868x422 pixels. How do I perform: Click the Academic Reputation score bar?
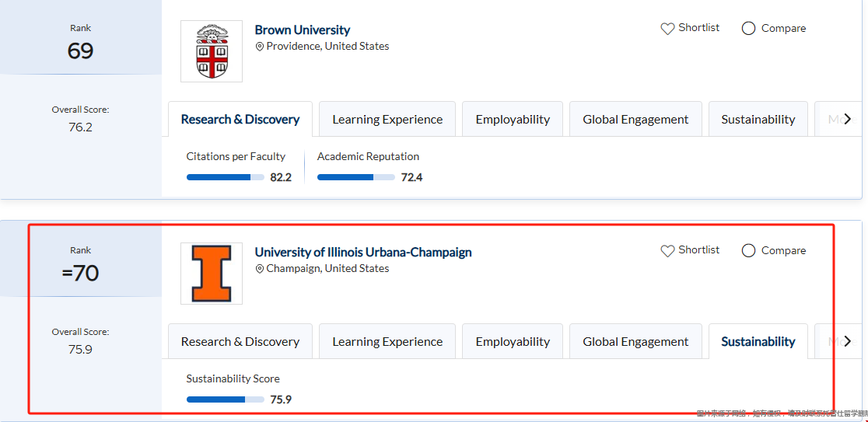click(355, 177)
